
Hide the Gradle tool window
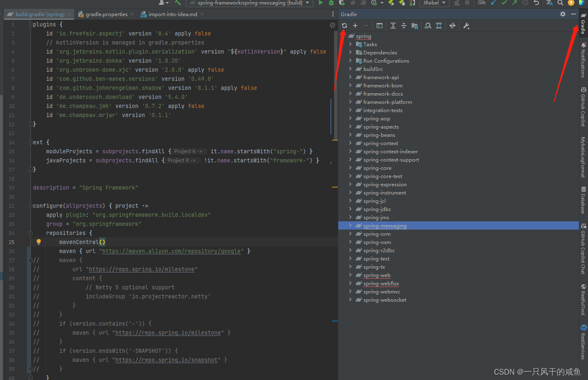(574, 14)
